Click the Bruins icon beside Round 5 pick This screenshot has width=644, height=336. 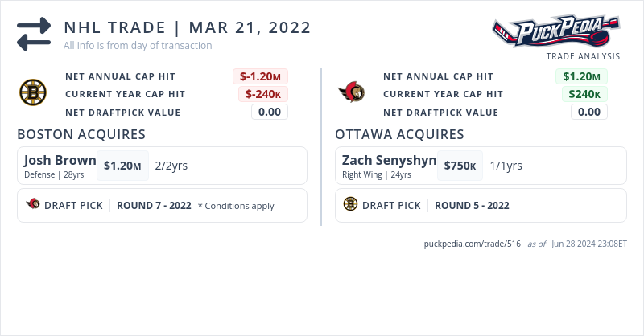[350, 205]
